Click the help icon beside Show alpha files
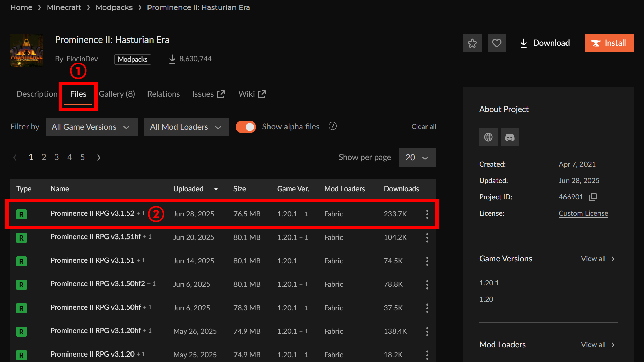644x362 pixels. (x=332, y=126)
